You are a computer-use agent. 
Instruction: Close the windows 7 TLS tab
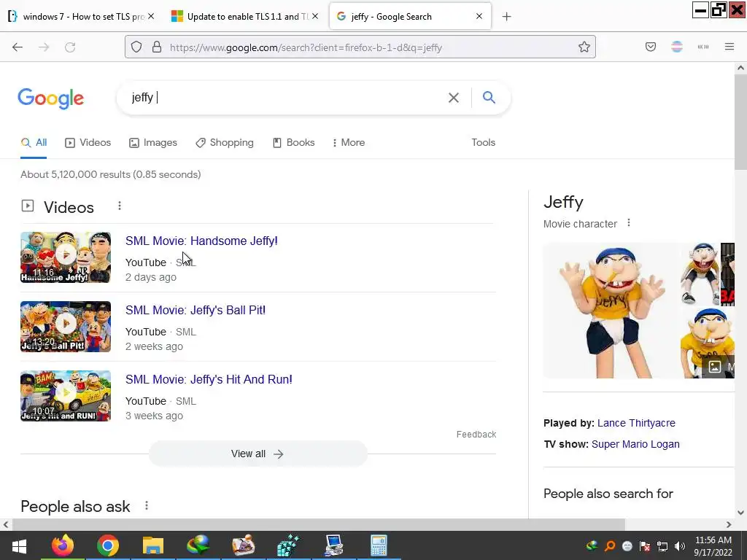(151, 16)
